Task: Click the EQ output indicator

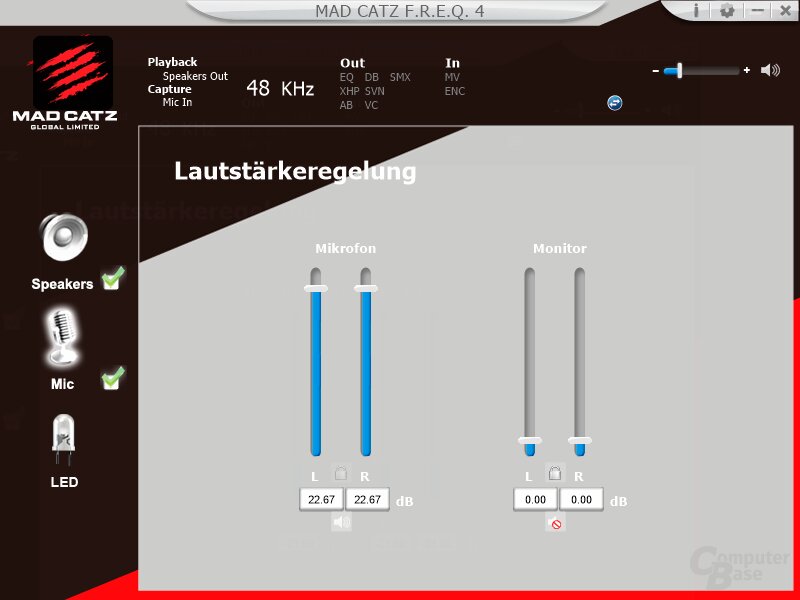Action: (346, 77)
